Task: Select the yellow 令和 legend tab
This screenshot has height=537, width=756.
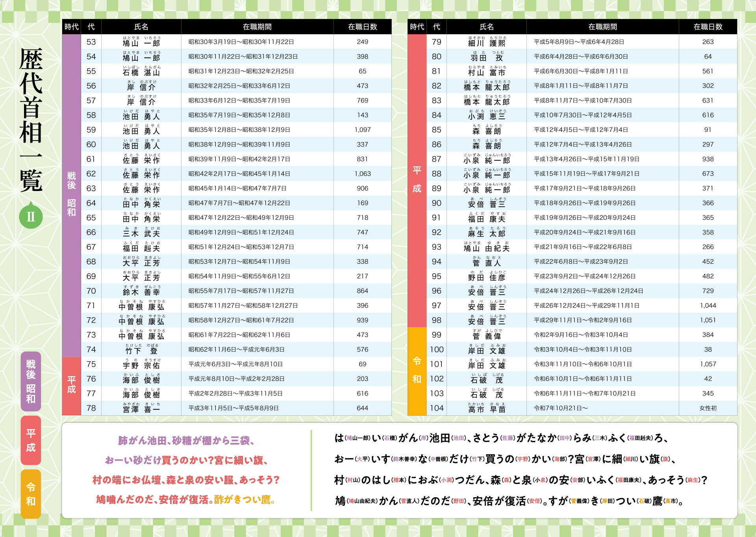Action: click(31, 494)
